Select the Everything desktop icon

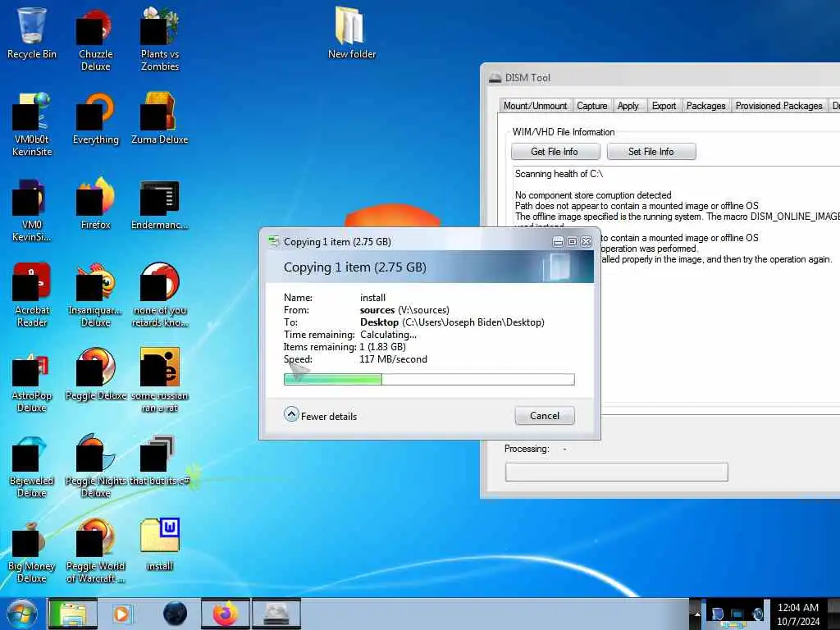pos(95,119)
